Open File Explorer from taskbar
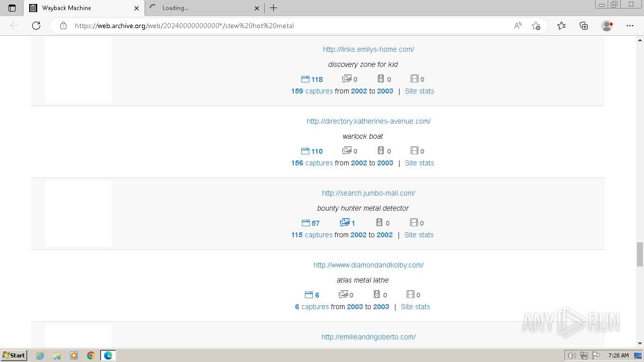 [57, 355]
